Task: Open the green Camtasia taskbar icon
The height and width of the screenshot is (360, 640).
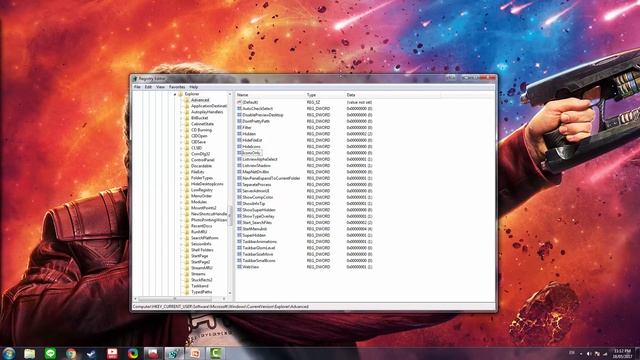Action: 215,353
